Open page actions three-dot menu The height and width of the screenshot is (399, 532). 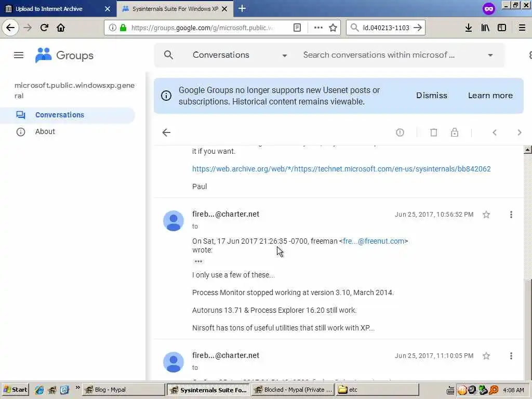point(318,28)
